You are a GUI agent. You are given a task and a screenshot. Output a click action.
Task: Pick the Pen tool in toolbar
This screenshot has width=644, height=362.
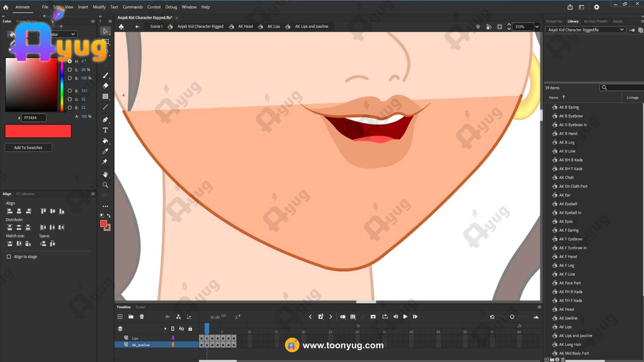(105, 119)
